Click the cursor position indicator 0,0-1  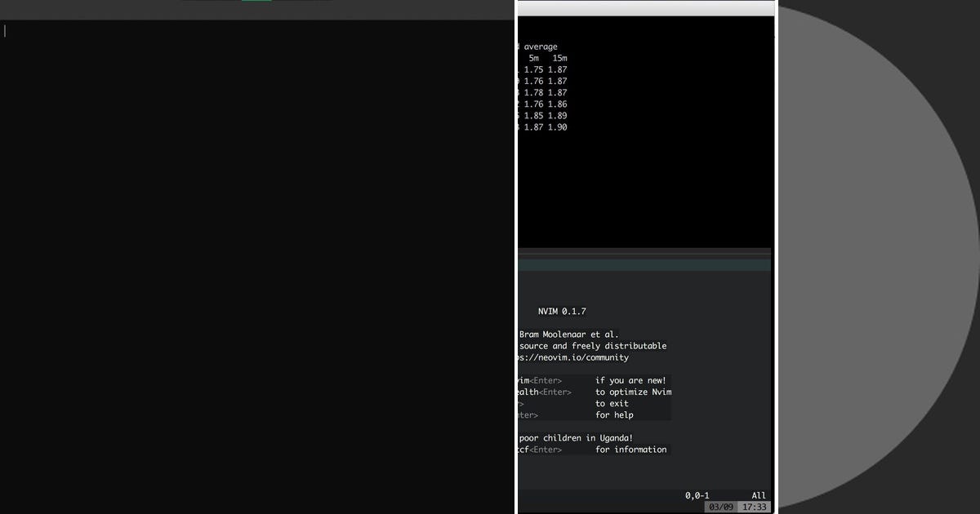[697, 495]
